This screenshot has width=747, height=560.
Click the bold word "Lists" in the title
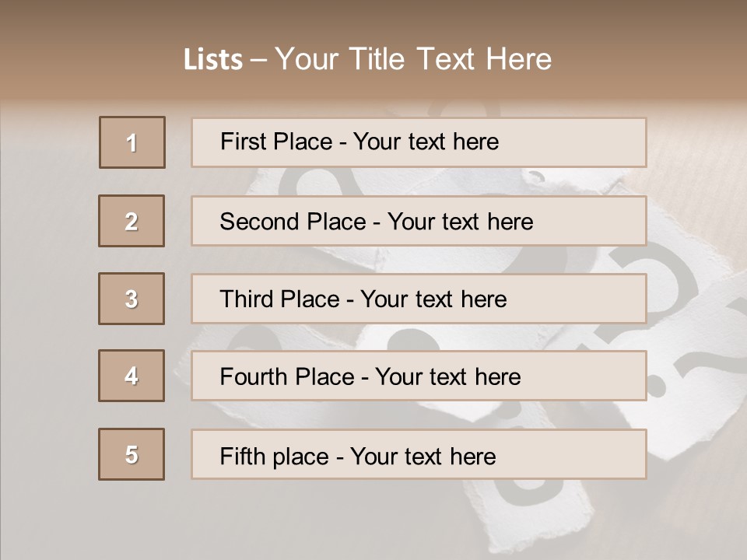point(213,60)
